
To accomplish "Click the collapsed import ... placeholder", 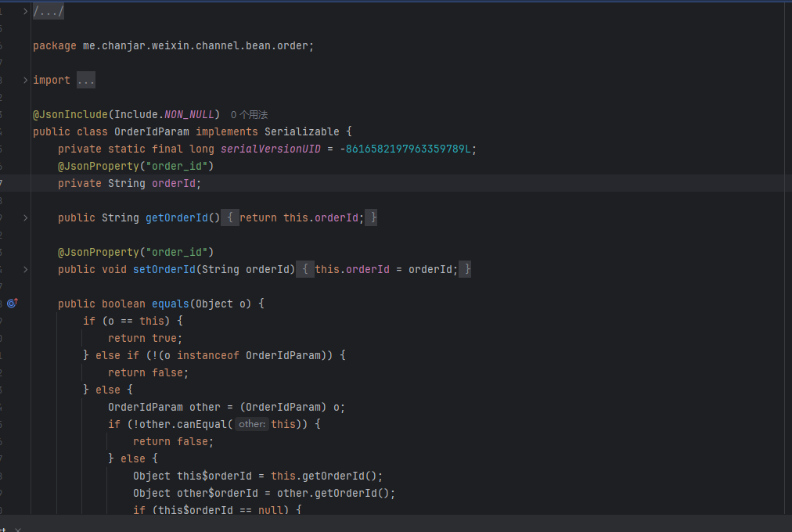I will [x=86, y=81].
